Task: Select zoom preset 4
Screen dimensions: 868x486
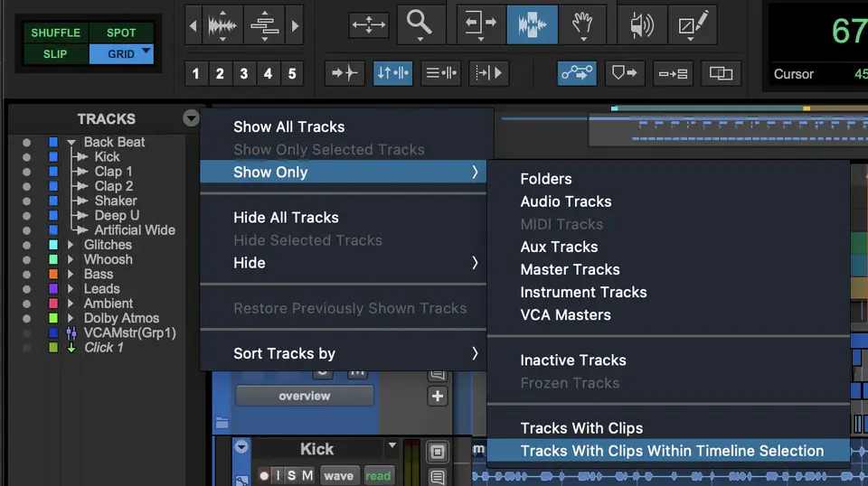Action: [268, 73]
